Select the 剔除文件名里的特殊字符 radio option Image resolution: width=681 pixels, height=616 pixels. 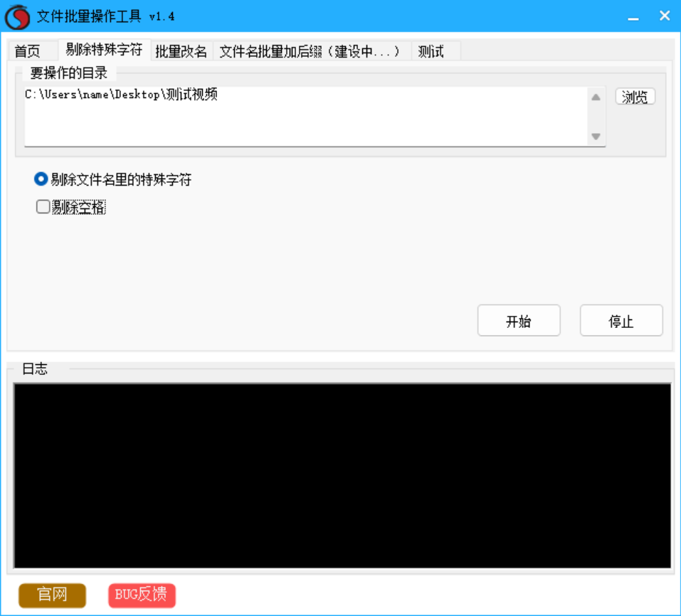coord(113,179)
